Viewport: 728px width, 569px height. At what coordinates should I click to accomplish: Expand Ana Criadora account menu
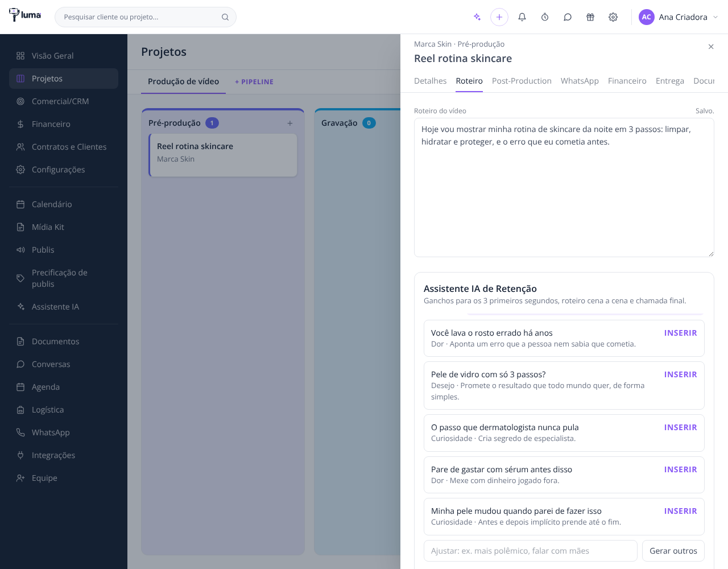[679, 17]
